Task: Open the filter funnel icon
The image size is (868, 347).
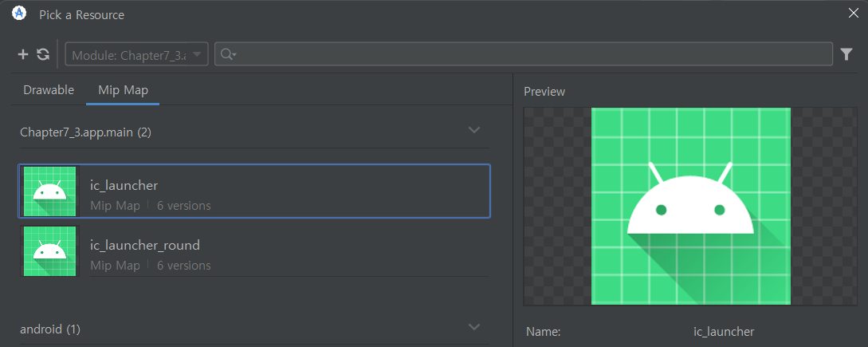Action: tap(846, 53)
